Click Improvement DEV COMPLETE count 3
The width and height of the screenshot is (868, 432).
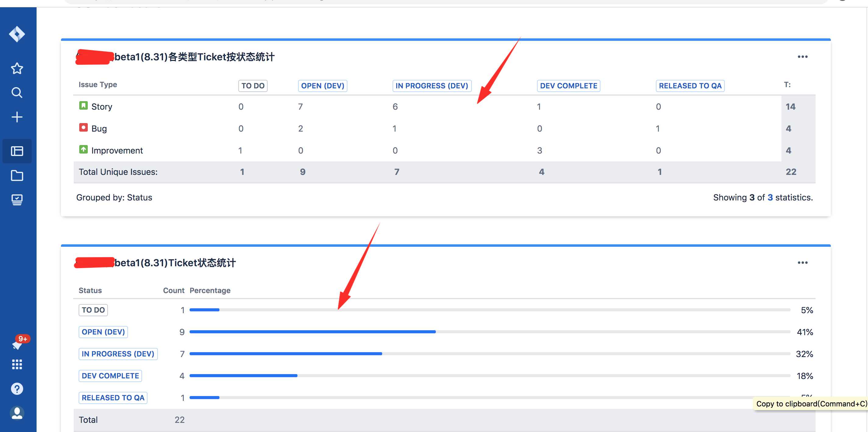539,150
